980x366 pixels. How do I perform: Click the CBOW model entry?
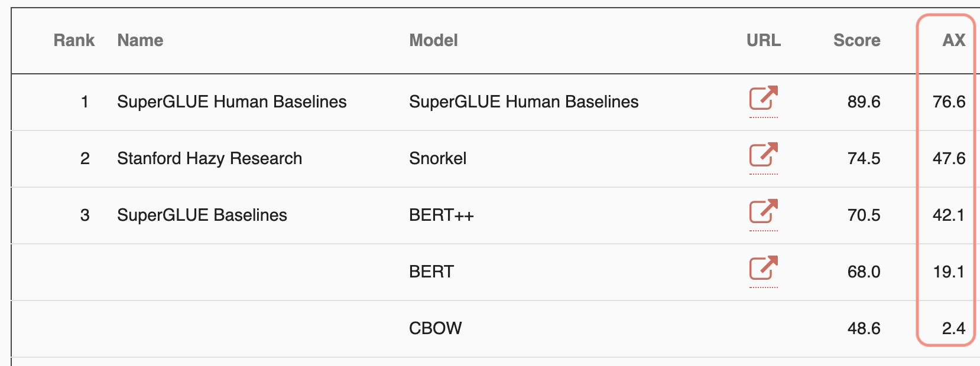(x=435, y=328)
